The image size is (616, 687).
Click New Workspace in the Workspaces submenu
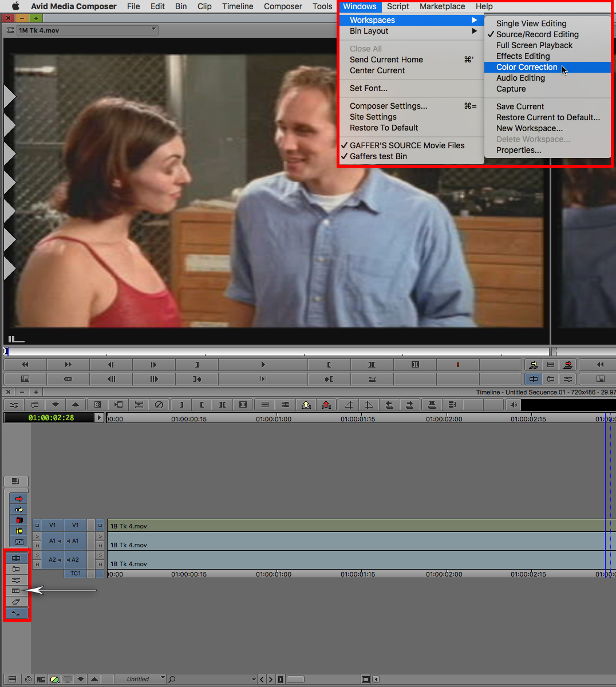pyautogui.click(x=530, y=128)
